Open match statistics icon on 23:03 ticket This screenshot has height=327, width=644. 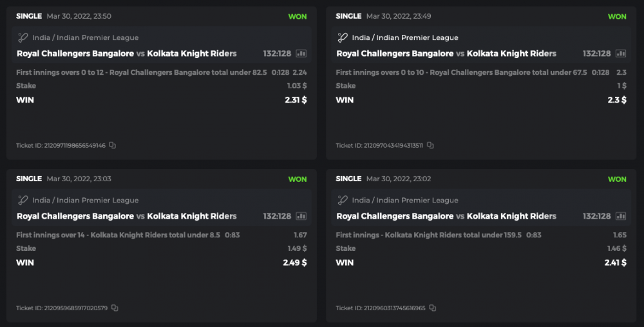pos(301,216)
